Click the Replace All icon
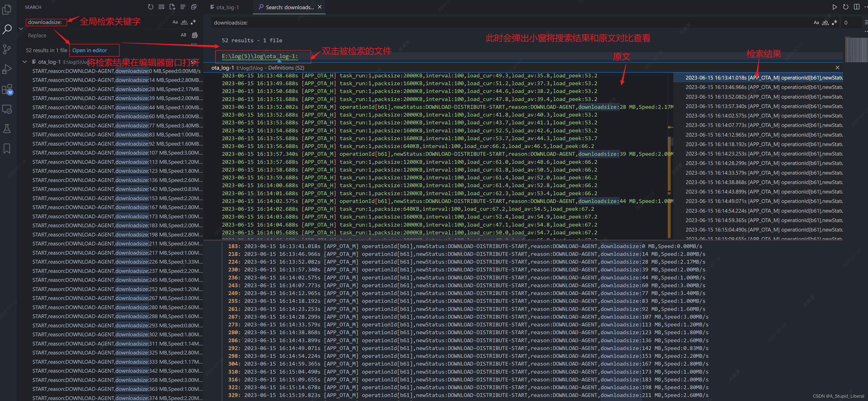 [x=194, y=35]
